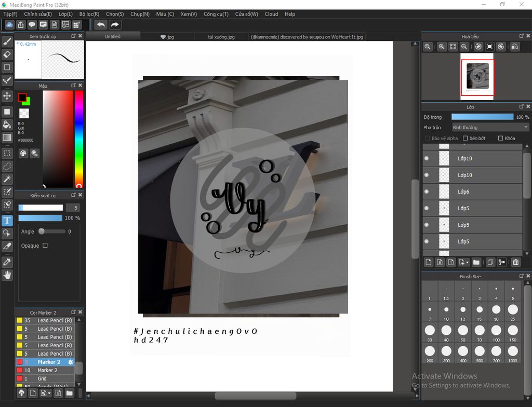Open the Bộ lọc(R) menu
The image size is (532, 407).
click(89, 14)
